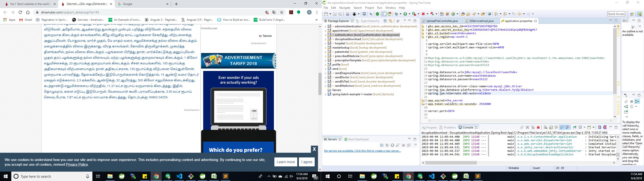Open Visual Studio Code from the taskbar
Screen dimensions: 644x181
[179, 176]
